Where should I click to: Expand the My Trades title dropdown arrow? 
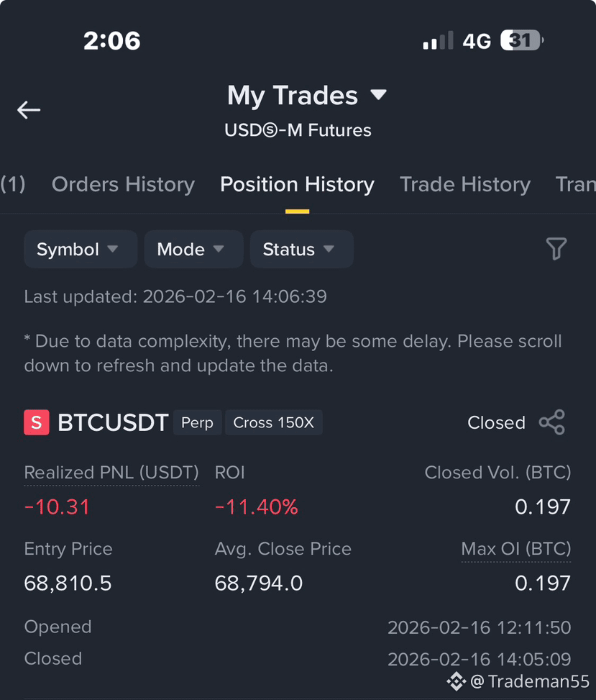378,95
